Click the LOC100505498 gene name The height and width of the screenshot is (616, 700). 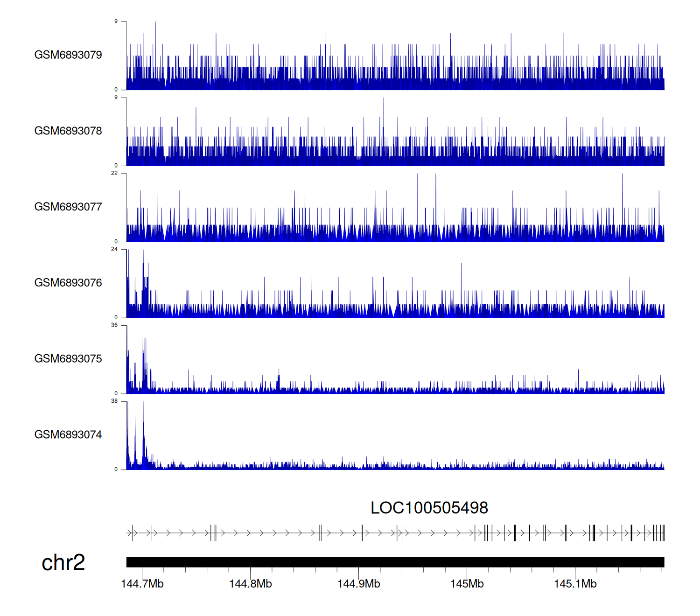pyautogui.click(x=429, y=508)
